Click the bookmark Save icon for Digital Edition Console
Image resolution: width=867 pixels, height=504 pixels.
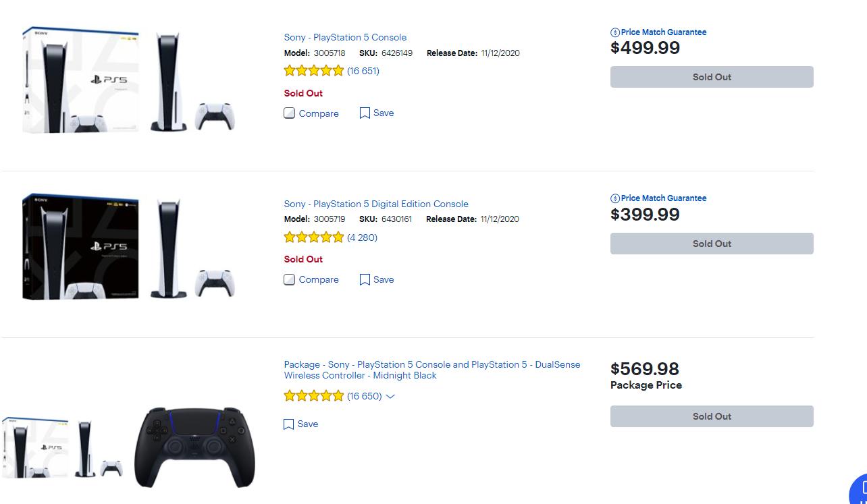pos(365,280)
